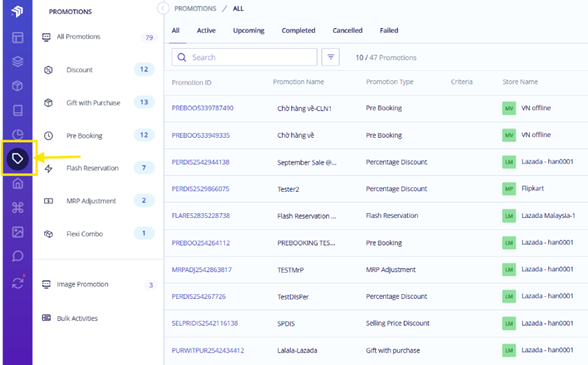Click the Bulk Activities icon

click(x=46, y=318)
